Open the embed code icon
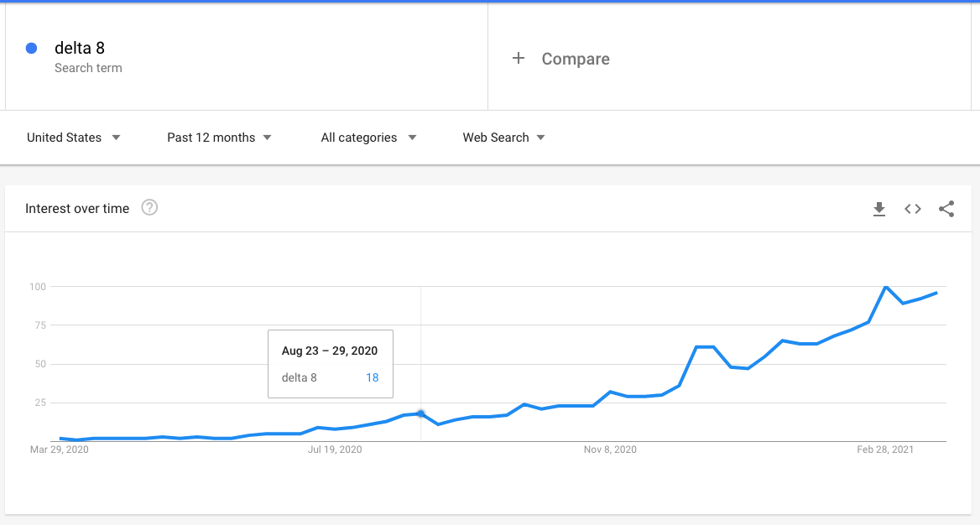 [x=913, y=209]
